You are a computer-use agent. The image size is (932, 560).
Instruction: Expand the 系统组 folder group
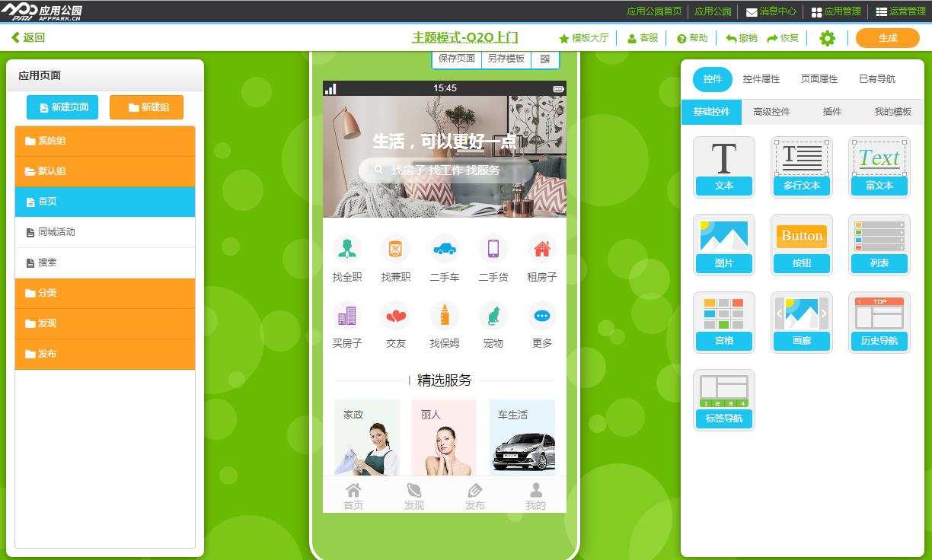tap(105, 141)
